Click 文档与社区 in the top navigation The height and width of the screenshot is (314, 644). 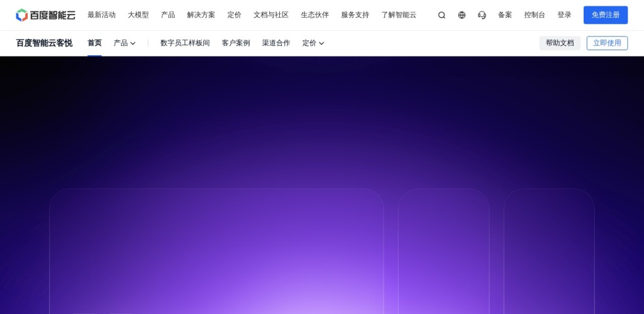271,15
